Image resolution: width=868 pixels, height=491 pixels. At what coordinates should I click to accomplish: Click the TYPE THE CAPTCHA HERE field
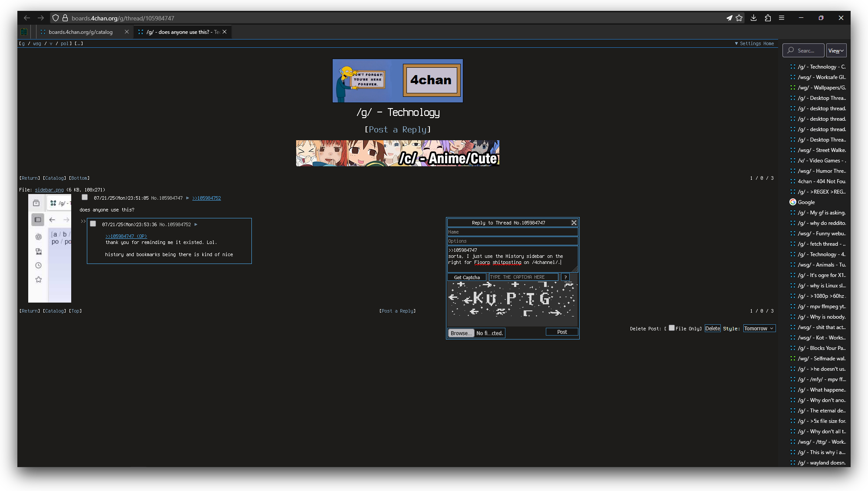coord(523,277)
